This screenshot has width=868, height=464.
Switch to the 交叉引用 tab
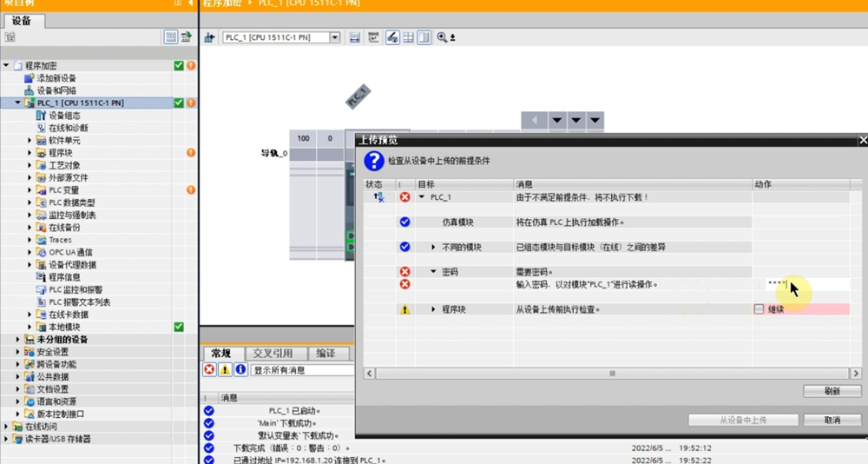coord(273,354)
